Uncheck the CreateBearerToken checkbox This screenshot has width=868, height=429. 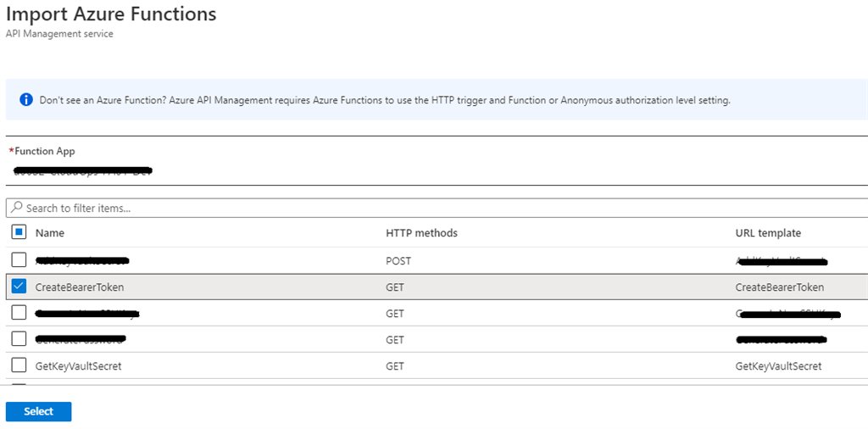click(x=19, y=287)
